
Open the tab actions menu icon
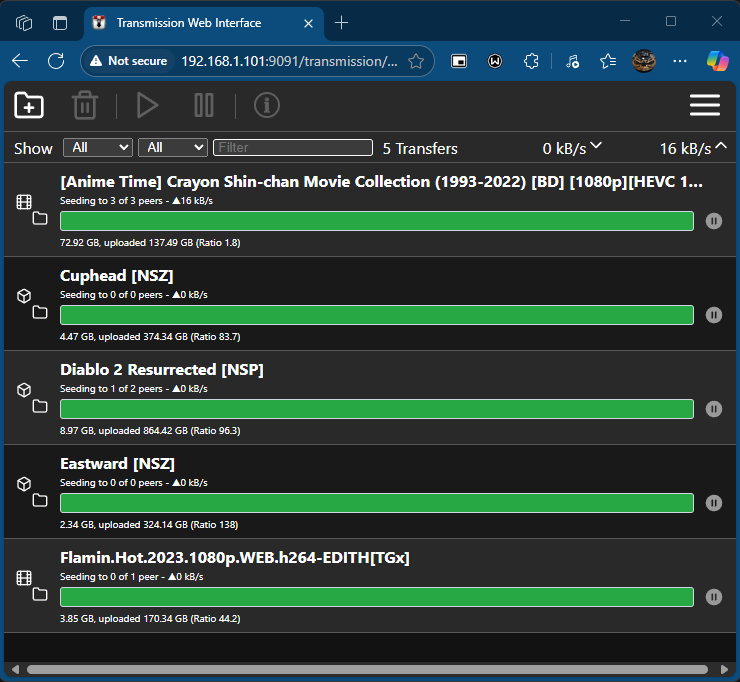point(60,23)
